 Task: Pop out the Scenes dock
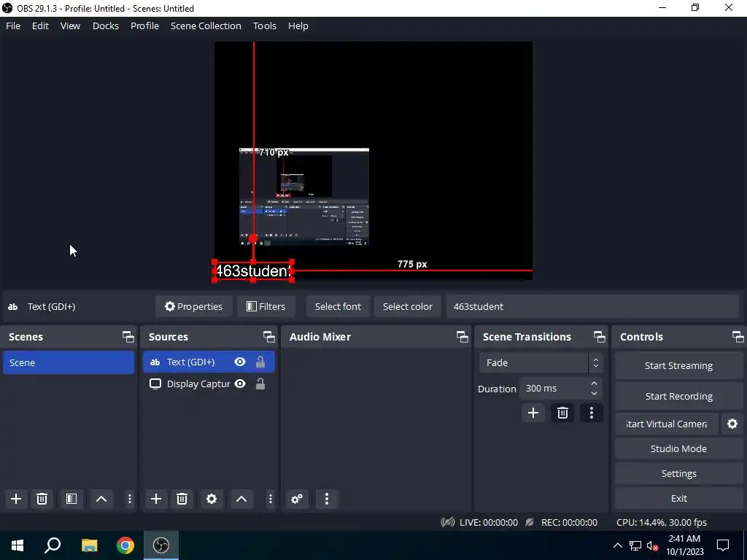(128, 337)
